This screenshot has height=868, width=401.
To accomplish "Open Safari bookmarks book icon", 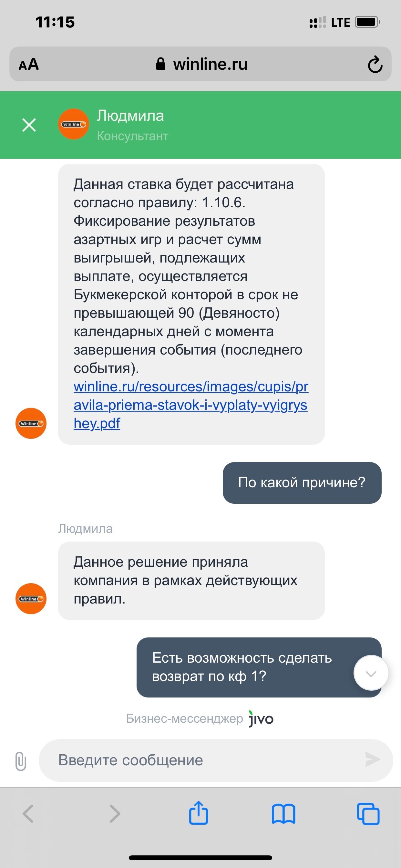I will tap(283, 814).
